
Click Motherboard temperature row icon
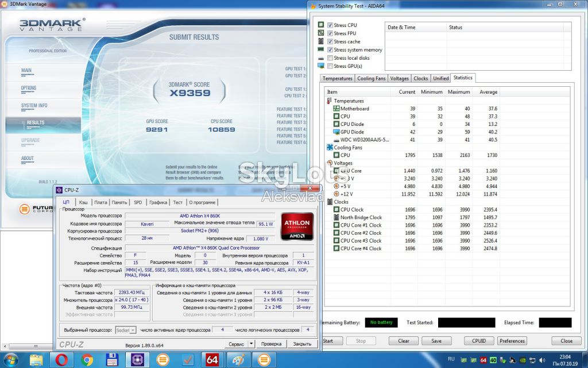click(336, 109)
